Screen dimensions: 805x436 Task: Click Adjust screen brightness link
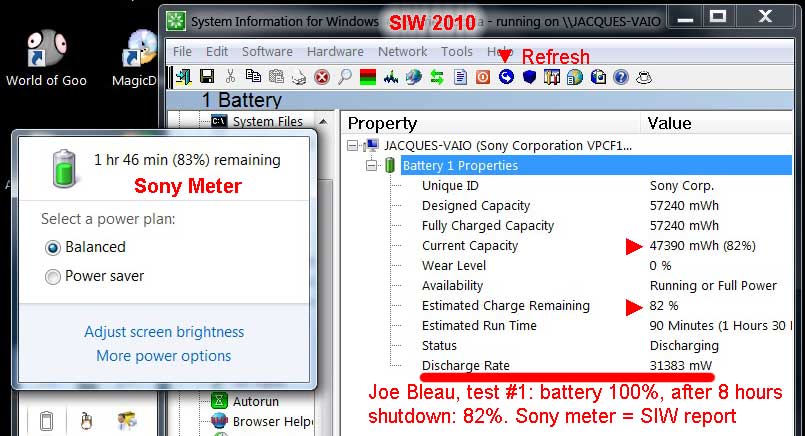(164, 332)
